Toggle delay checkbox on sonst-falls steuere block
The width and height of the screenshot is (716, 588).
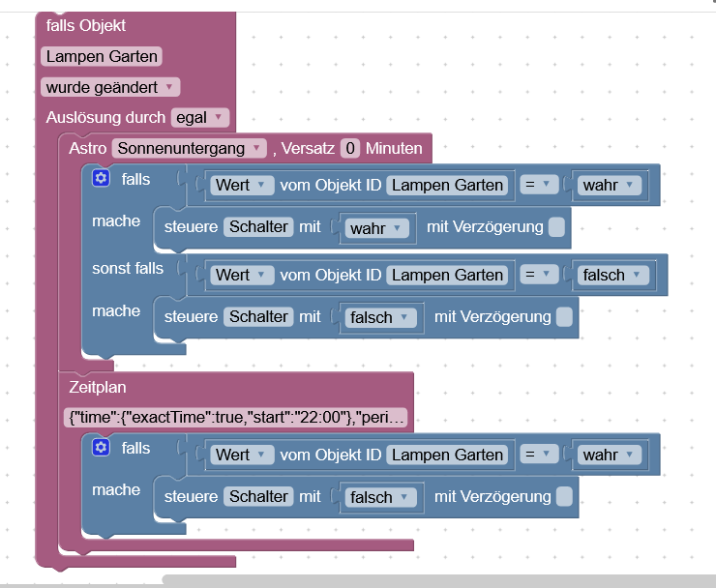pyautogui.click(x=564, y=317)
